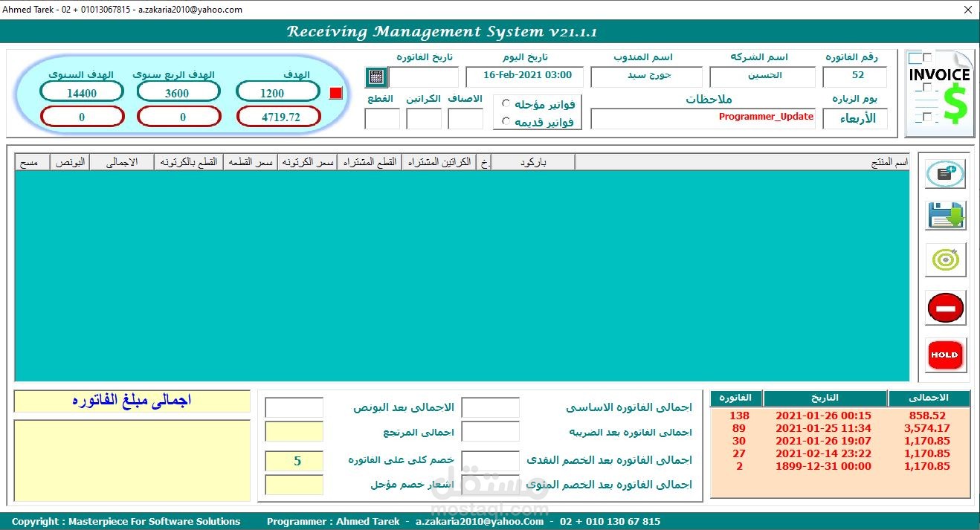Click the الكراتين المشتراه column header
The image size is (980, 530).
pyautogui.click(x=439, y=162)
